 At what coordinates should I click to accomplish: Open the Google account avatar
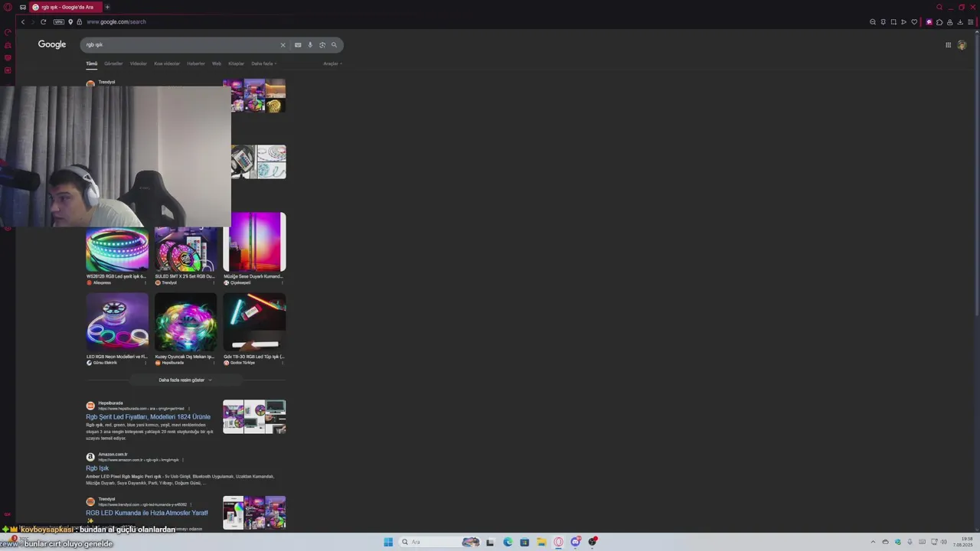click(962, 44)
